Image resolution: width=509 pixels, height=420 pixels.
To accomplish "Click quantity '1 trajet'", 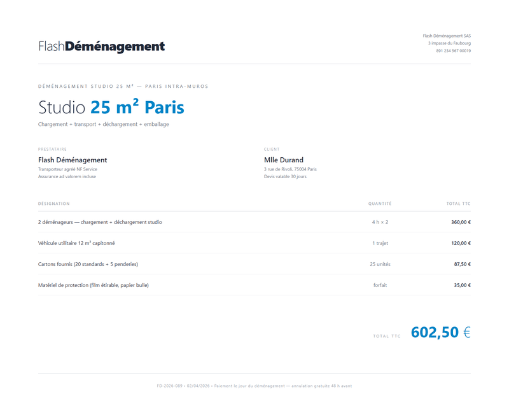I will 380,243.
